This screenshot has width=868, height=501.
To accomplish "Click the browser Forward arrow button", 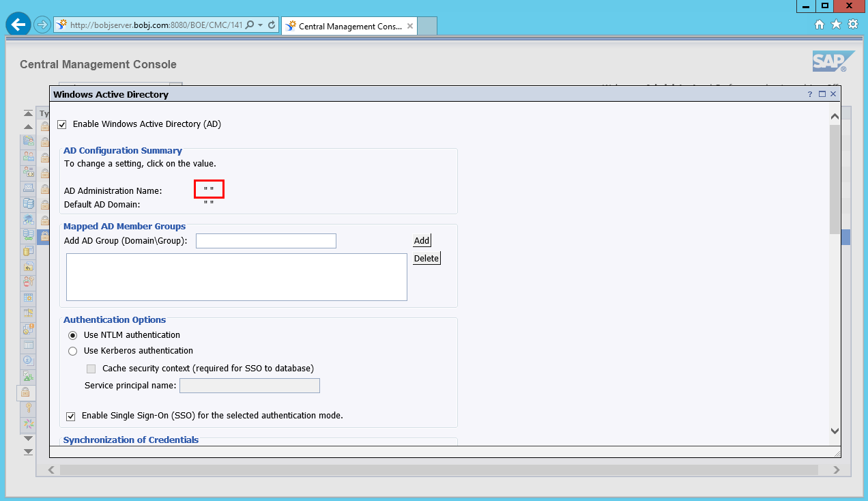I will [x=42, y=25].
